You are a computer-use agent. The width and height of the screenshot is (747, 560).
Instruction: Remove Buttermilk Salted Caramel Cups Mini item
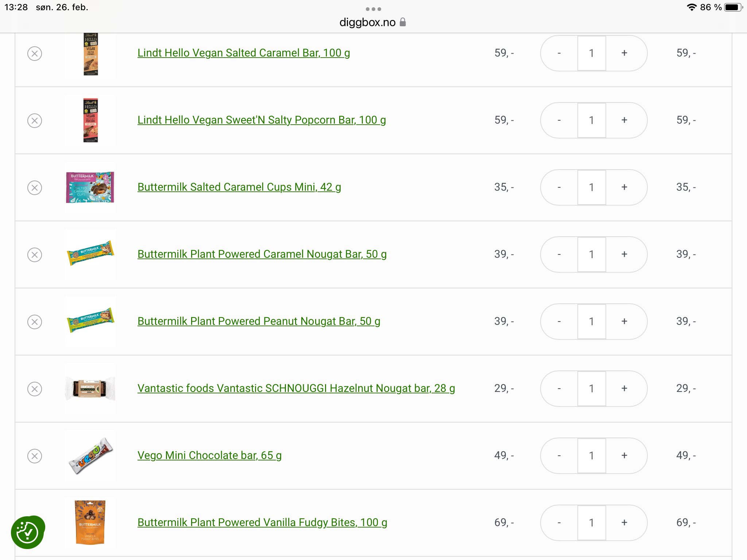tap(35, 188)
